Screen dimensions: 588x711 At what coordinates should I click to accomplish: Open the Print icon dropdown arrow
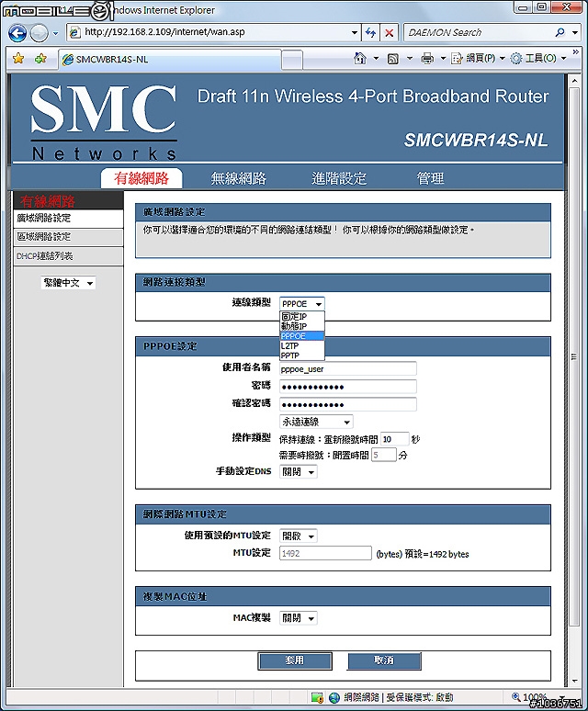[443, 59]
